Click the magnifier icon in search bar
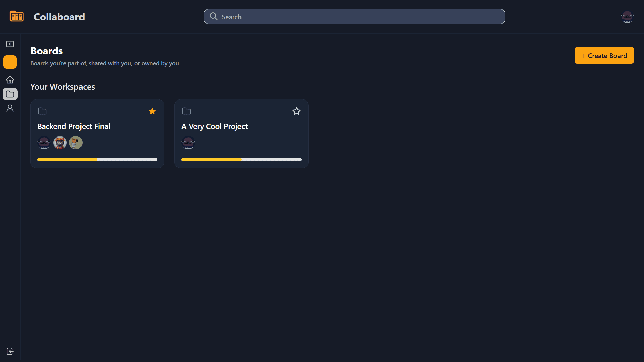 [x=214, y=16]
